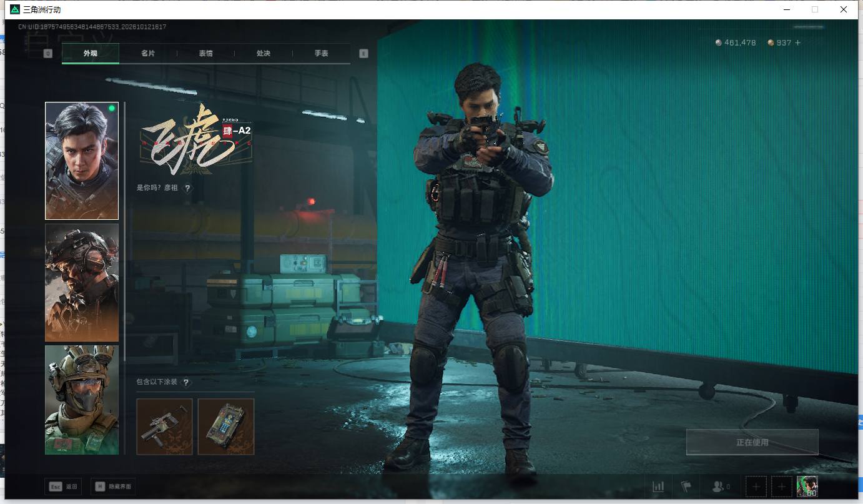Click the 包含以下涂装 label
This screenshot has height=504, width=863.
click(x=157, y=382)
